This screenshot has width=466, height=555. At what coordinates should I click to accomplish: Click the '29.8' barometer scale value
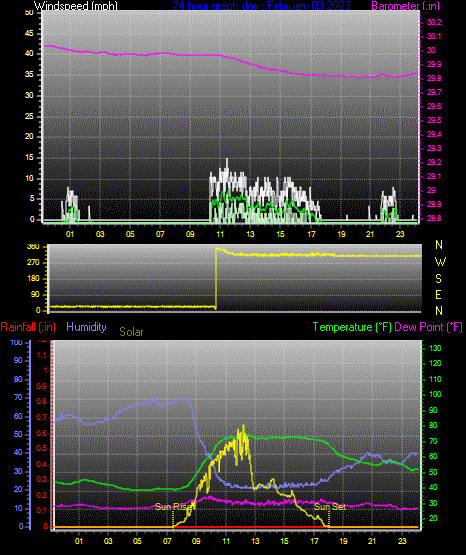[434, 78]
